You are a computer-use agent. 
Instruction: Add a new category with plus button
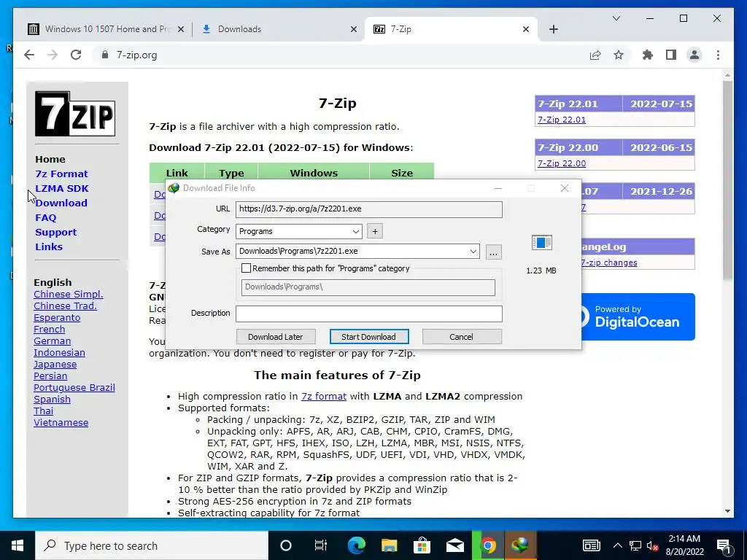375,231
